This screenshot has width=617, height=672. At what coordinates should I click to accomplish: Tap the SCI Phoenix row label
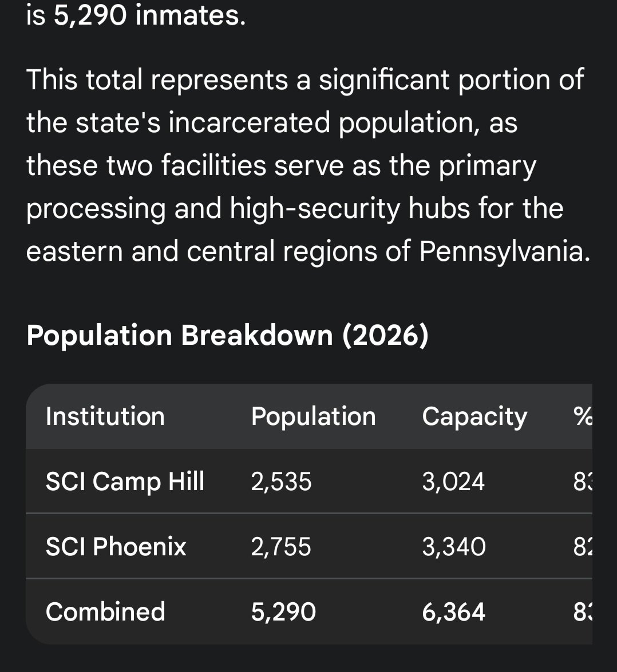coord(116,546)
